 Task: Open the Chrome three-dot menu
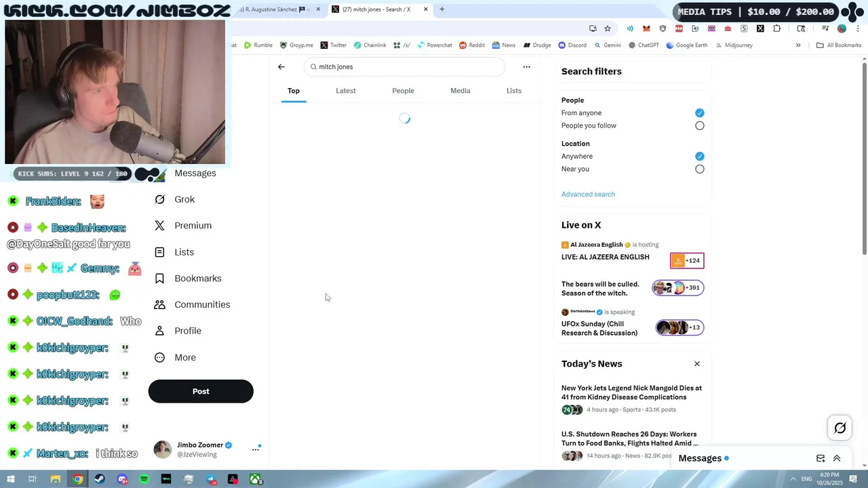(859, 28)
